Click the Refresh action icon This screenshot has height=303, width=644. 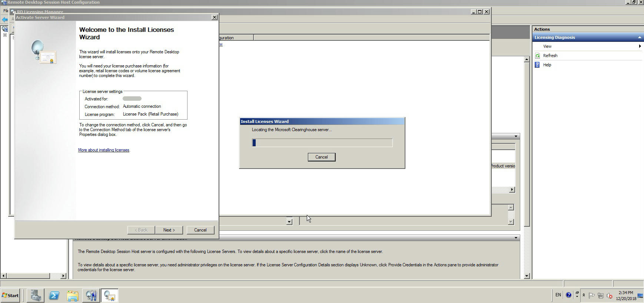(538, 56)
